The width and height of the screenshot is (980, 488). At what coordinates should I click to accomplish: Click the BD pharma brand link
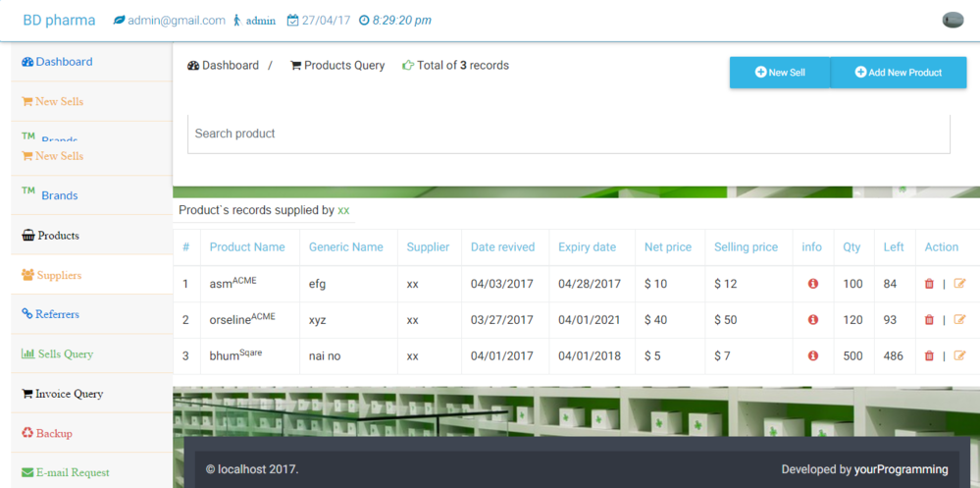[59, 21]
